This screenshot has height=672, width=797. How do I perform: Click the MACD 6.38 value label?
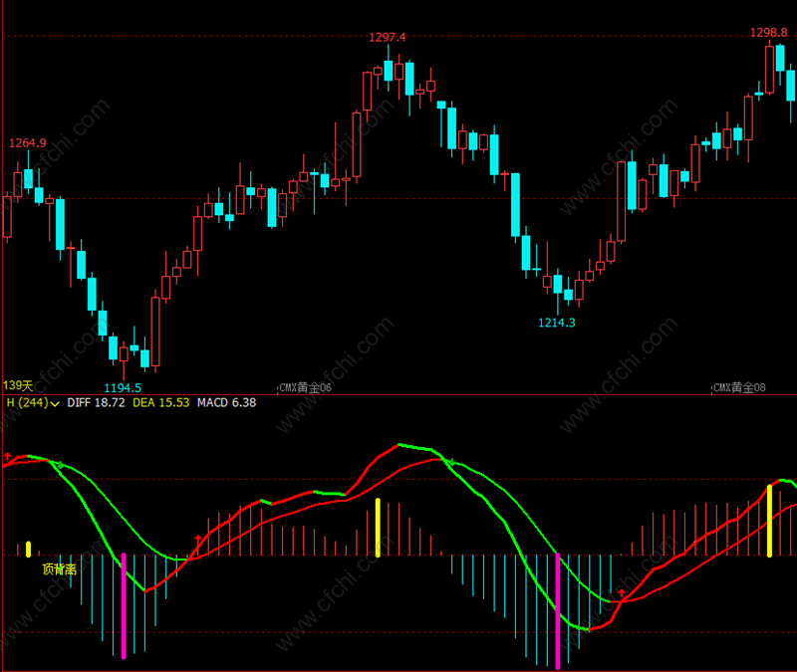coord(227,403)
